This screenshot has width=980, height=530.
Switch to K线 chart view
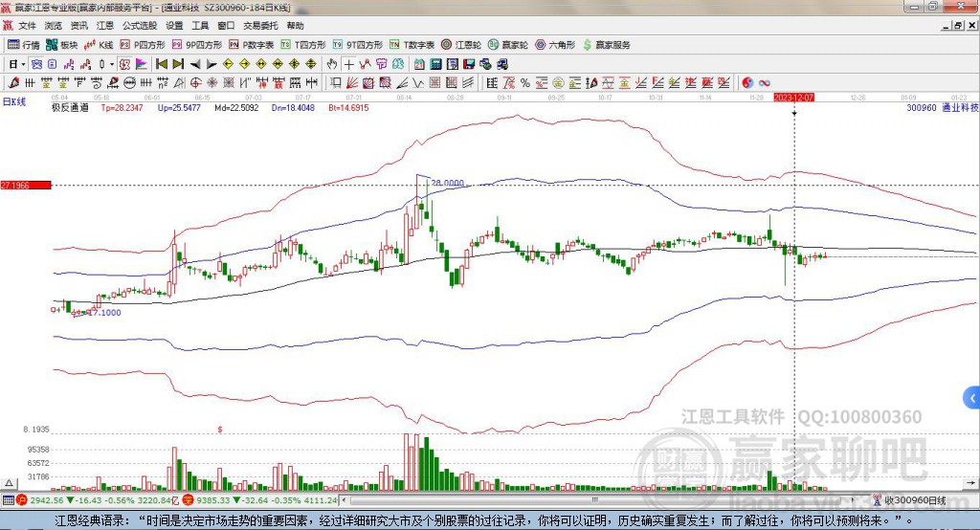click(x=99, y=45)
